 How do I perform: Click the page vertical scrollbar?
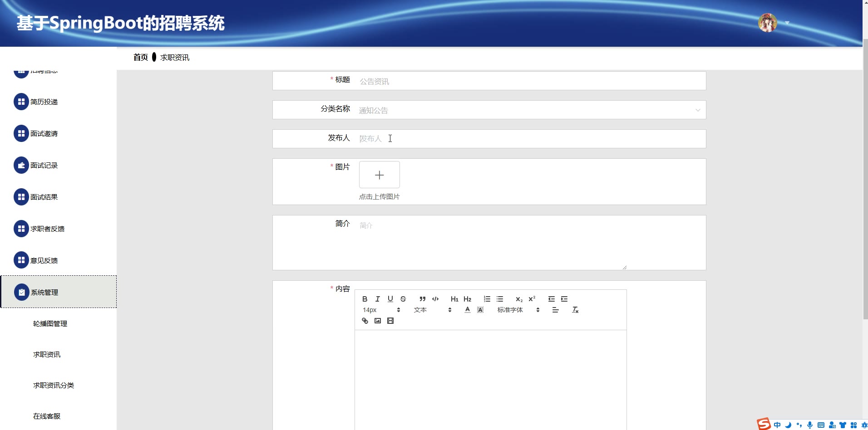(x=865, y=179)
